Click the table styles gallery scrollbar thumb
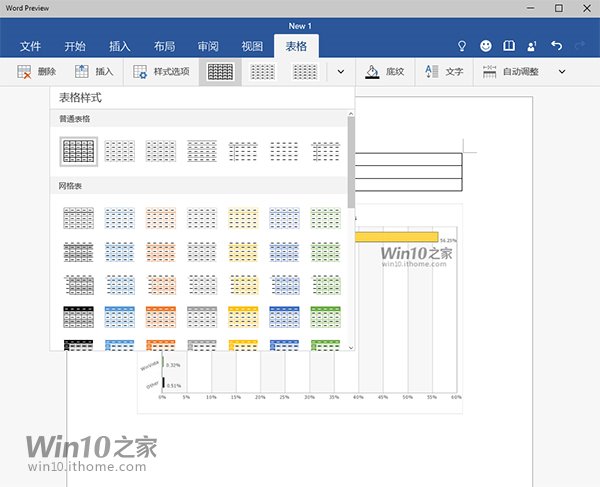 tap(351, 163)
